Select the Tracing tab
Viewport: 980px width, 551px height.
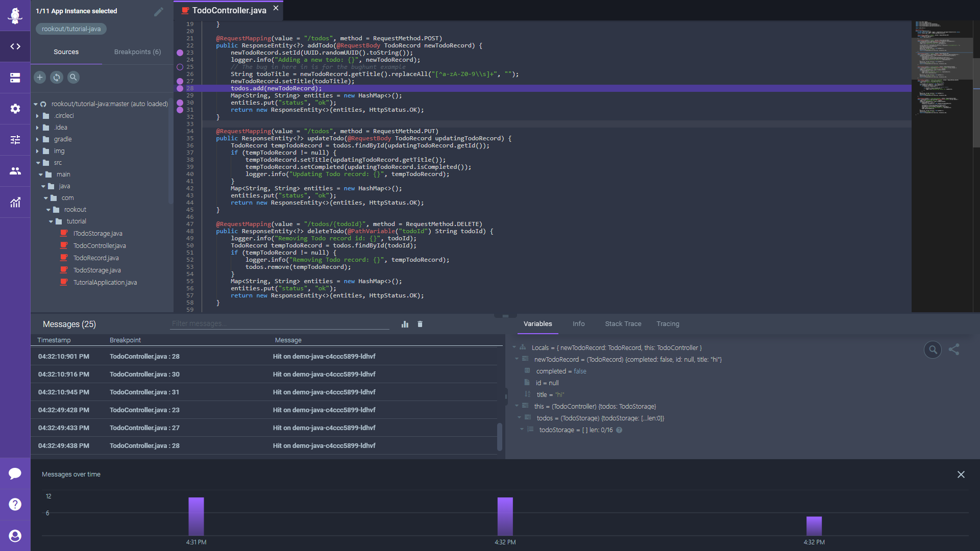coord(668,324)
